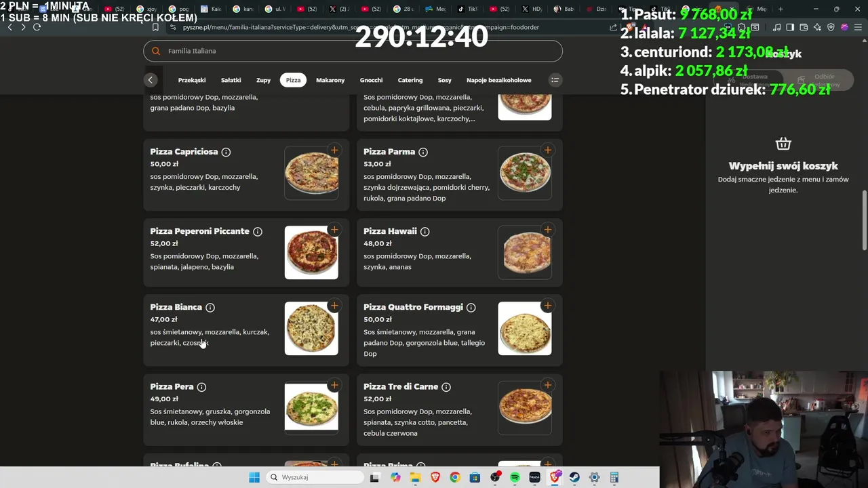Click the 48,00 zł price of Pizza Hawaii
868x488 pixels.
(x=378, y=243)
